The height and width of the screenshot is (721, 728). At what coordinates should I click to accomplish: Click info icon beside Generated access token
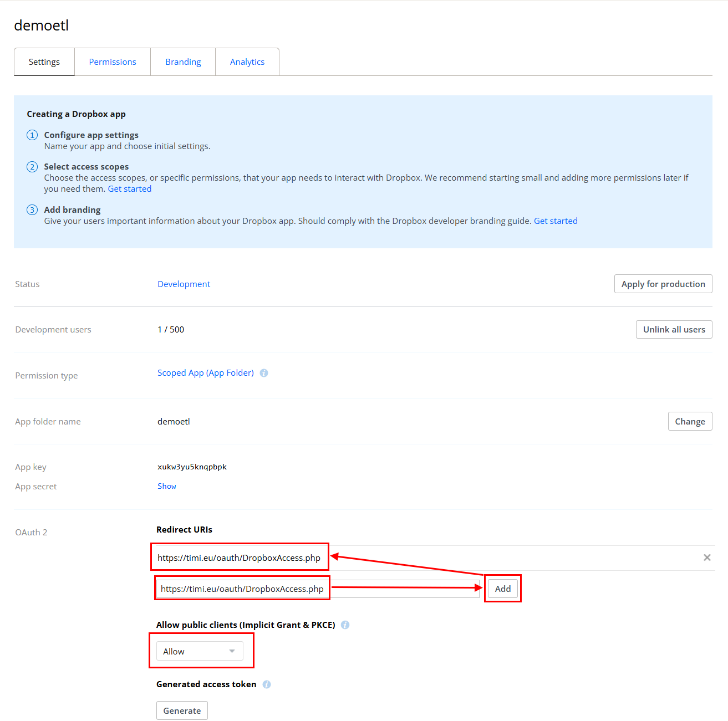(267, 684)
